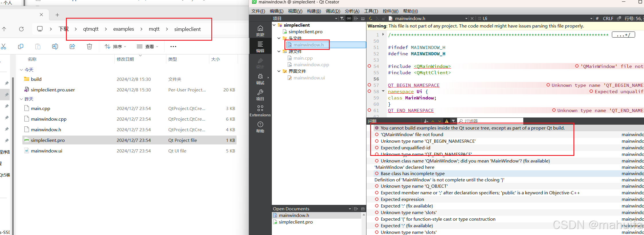Image resolution: width=644 pixels, height=235 pixels.
Task: Open the View (查看) dropdown
Action: 147,46
